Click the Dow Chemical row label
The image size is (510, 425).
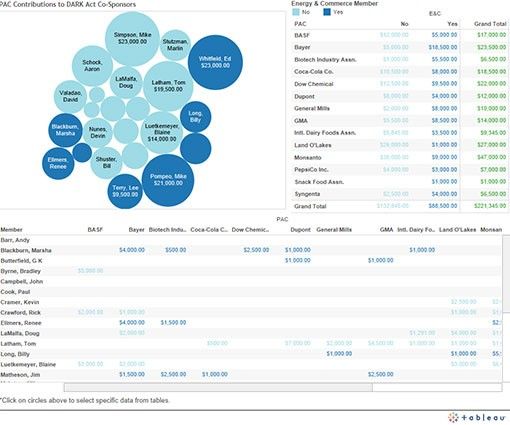click(314, 84)
